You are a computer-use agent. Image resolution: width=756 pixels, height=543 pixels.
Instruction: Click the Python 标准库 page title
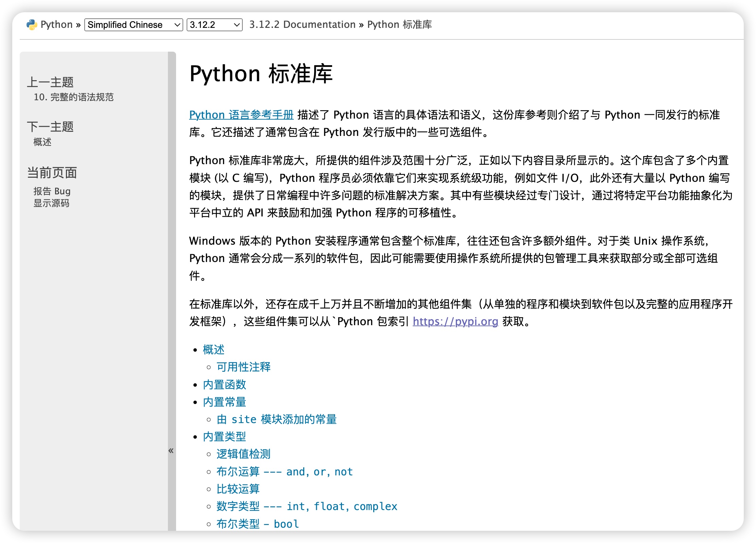(261, 74)
